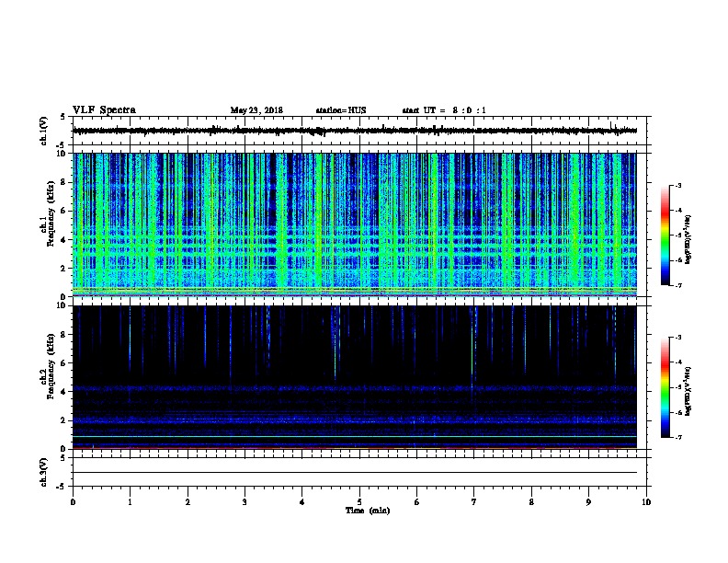The width and height of the screenshot is (728, 563).
Task: Click time axis tick label "5"
Action: 359,502
